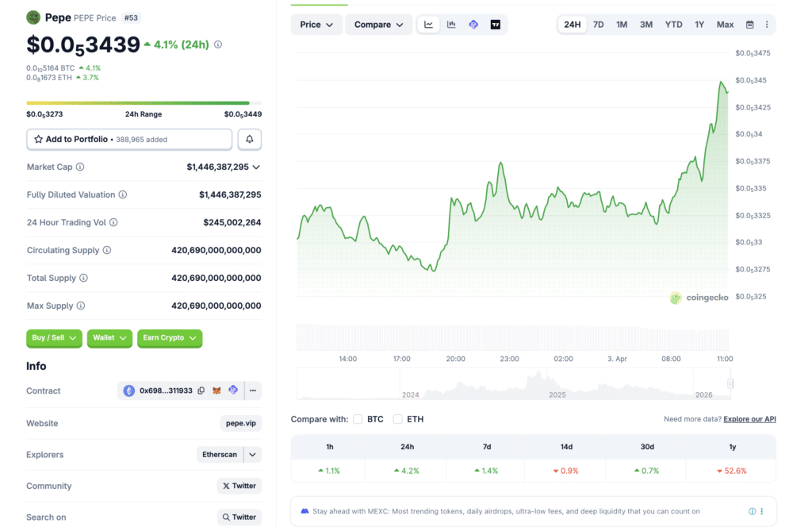Click the star in Add to Portfolio
Screen dimensions: 812x527
tap(38, 140)
